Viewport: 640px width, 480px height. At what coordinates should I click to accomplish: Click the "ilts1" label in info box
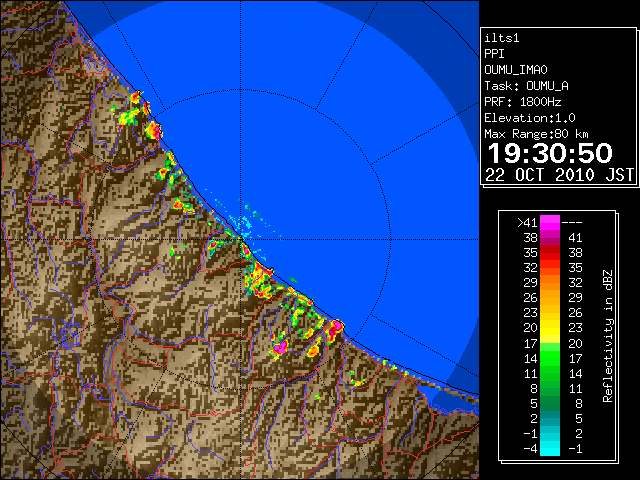tap(502, 38)
